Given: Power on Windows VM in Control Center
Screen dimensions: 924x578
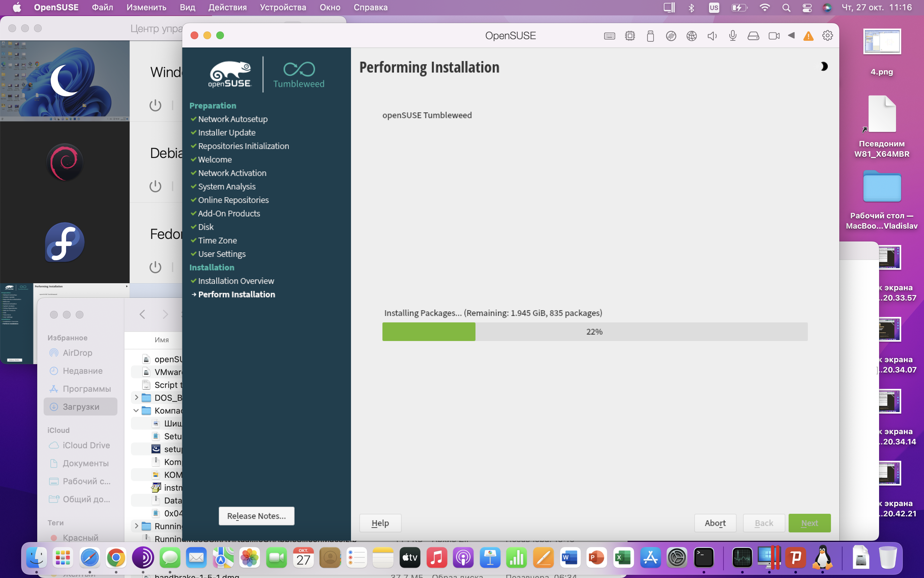Looking at the screenshot, I should pos(155,105).
